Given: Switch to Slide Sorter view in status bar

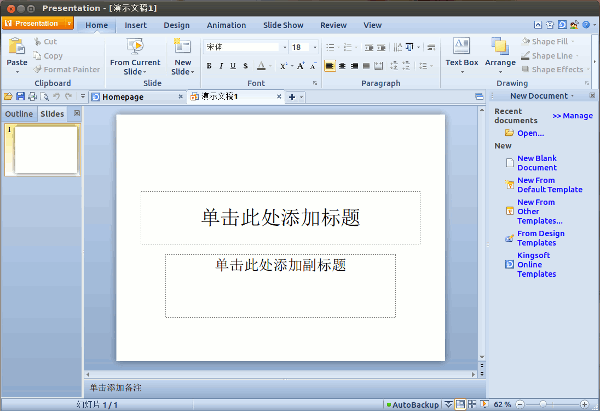Looking at the screenshot, I should point(472,404).
